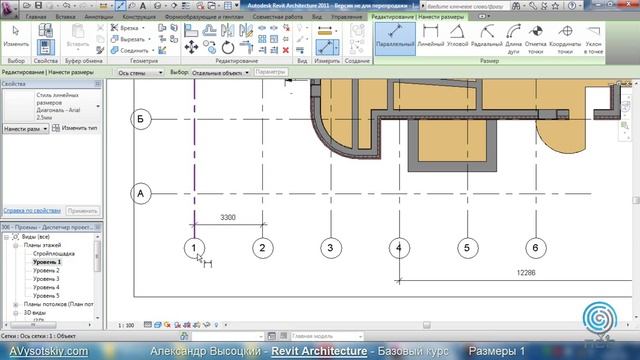Click the Open folder icon in quick access toolbar
This screenshot has width=640, height=360.
click(27, 6)
